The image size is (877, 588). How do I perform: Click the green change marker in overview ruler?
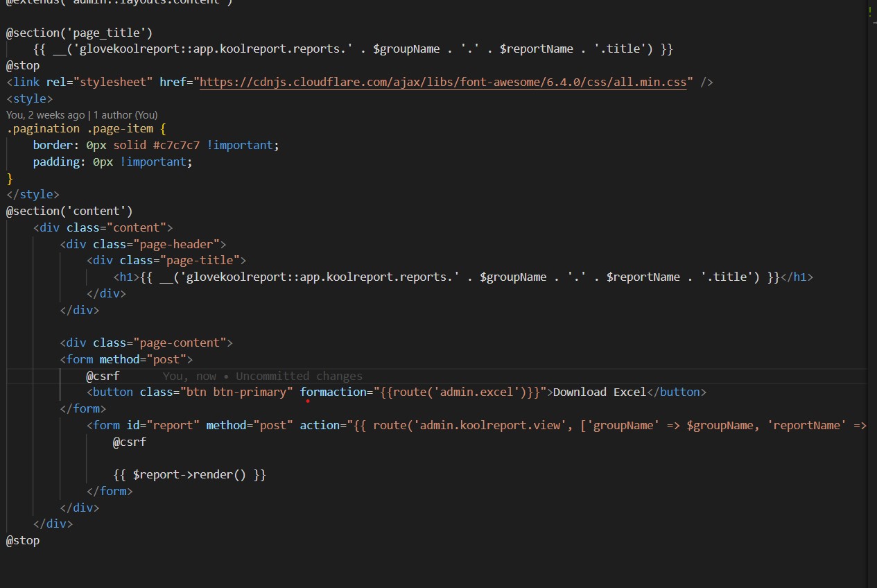pyautogui.click(x=869, y=12)
